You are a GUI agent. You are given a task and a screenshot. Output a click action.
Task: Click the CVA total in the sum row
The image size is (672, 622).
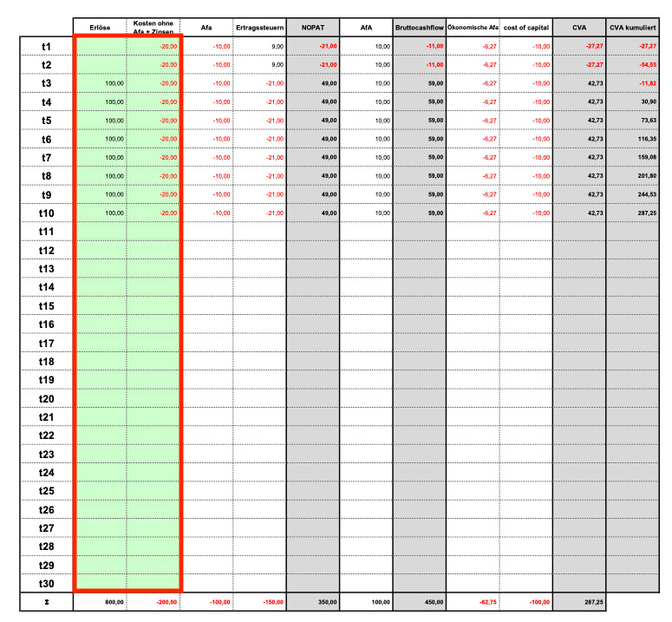click(594, 602)
